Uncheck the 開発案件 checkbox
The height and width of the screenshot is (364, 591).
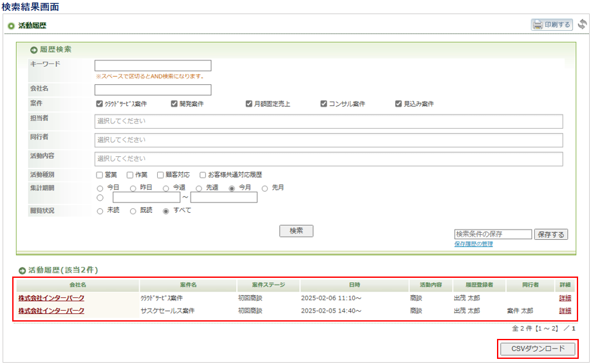click(x=174, y=104)
